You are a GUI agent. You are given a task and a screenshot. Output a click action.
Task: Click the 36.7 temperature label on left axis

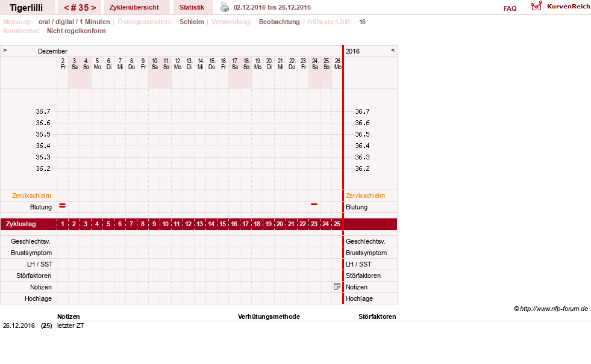43,111
